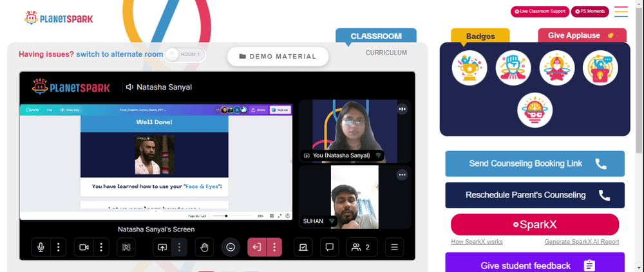Viewport: 644px width, 272px height.
Task: Turn off the camera icon
Action: pos(84,248)
